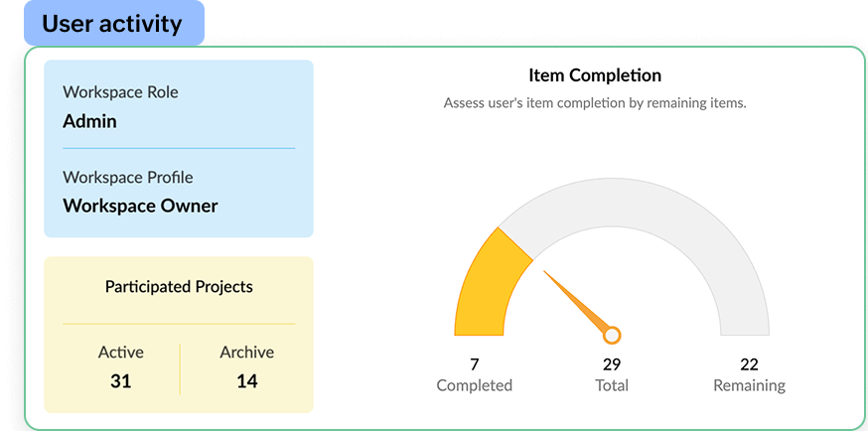
Task: Click the Admin role value
Action: pyautogui.click(x=89, y=121)
